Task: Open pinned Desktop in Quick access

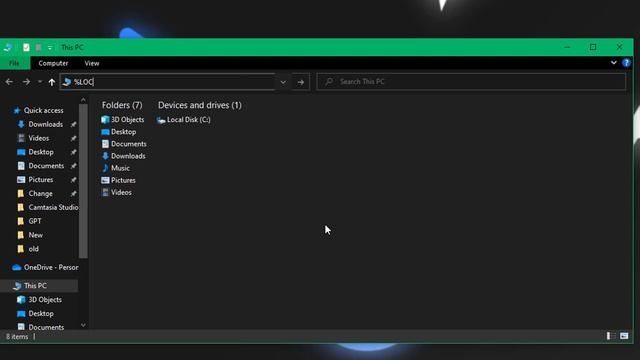Action: (x=41, y=152)
